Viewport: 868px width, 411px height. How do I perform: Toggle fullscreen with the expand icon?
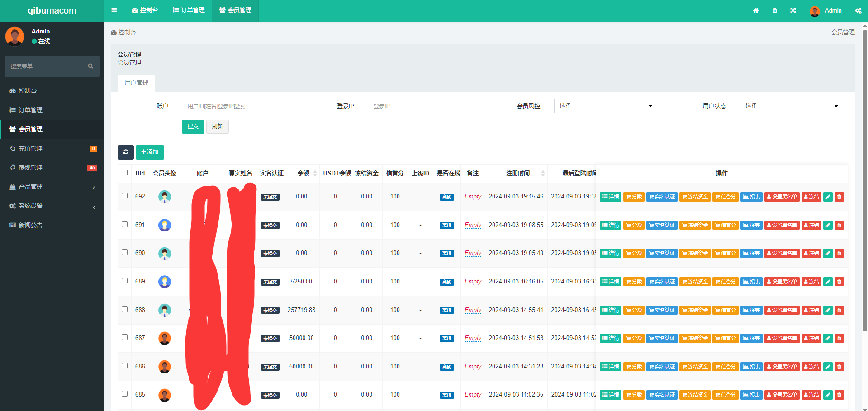(x=793, y=10)
